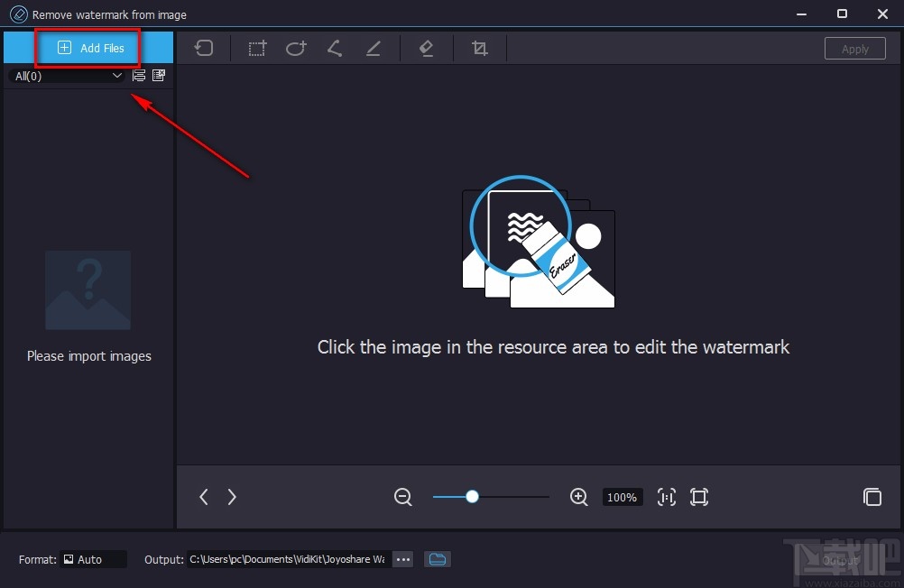The height and width of the screenshot is (588, 904).
Task: Click the Apply button
Action: click(854, 48)
